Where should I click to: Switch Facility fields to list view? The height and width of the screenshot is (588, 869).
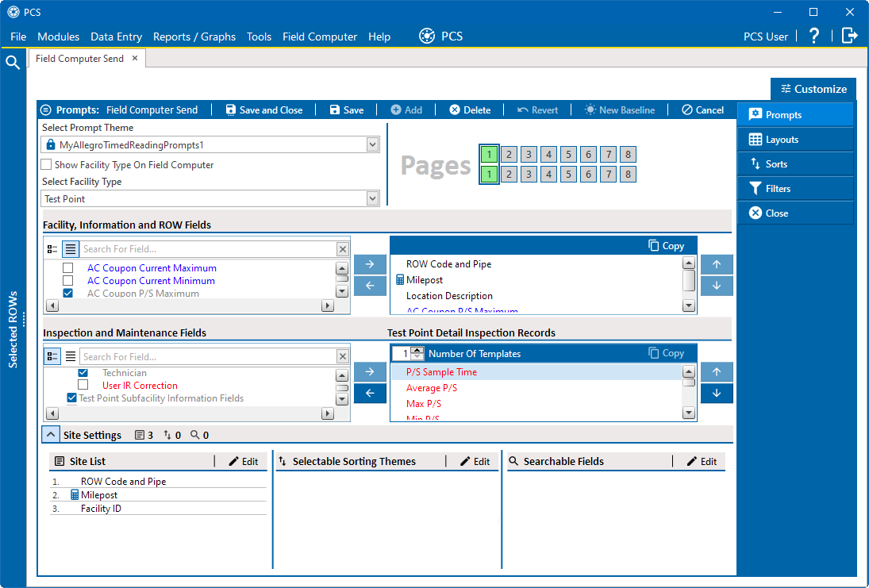coord(71,249)
